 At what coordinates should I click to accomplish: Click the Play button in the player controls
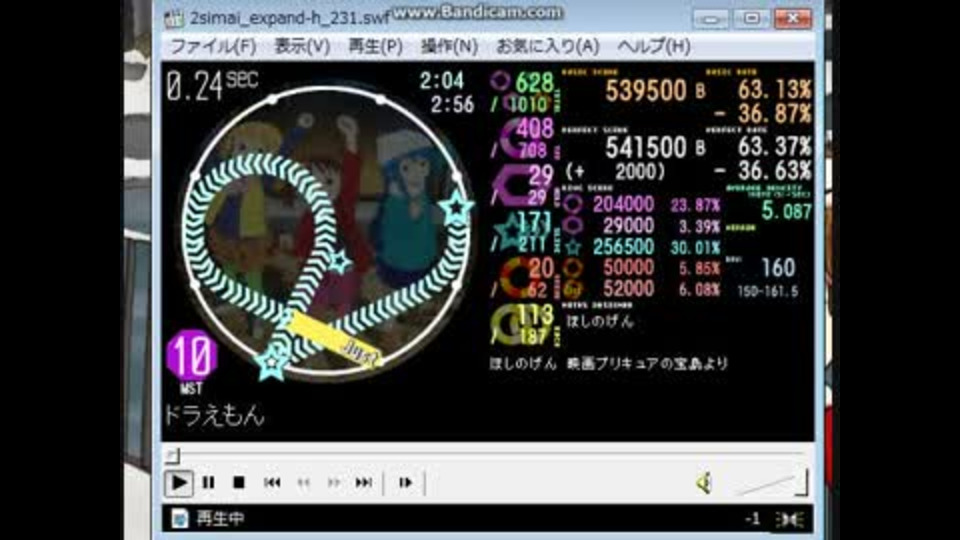click(x=179, y=483)
